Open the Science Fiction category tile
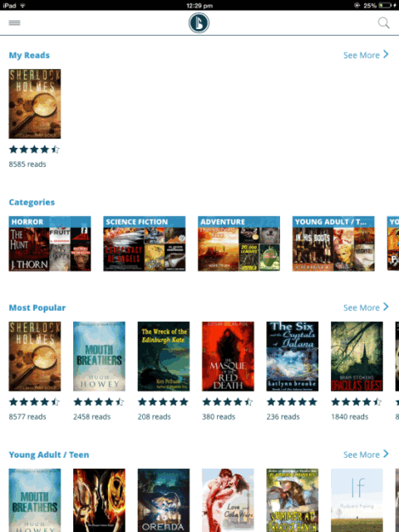The width and height of the screenshot is (399, 532). point(145,244)
